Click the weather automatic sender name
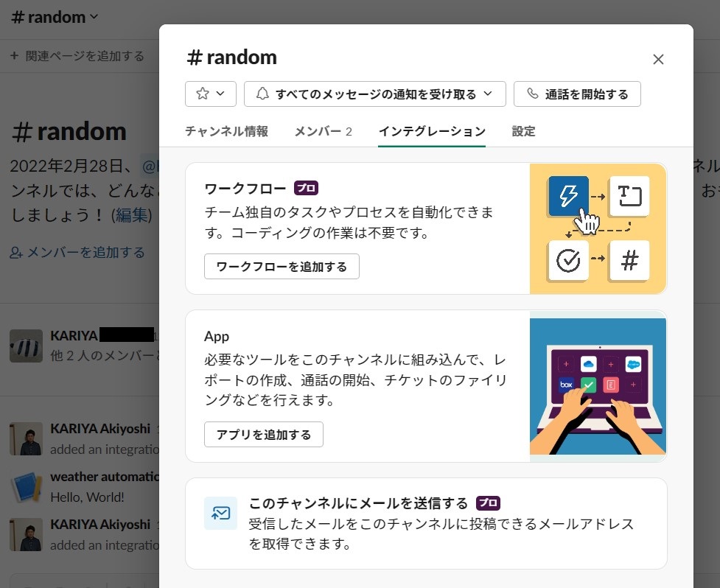Image resolution: width=720 pixels, height=588 pixels. (x=105, y=477)
